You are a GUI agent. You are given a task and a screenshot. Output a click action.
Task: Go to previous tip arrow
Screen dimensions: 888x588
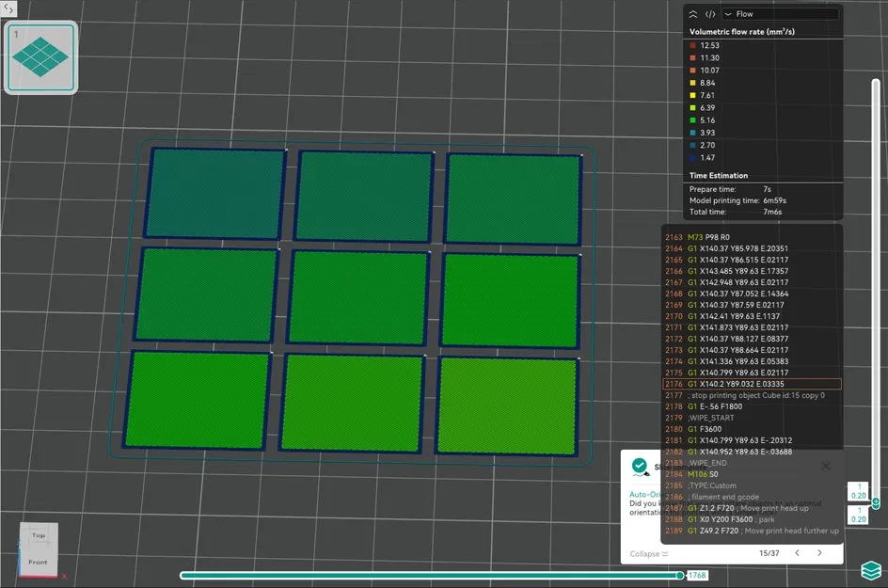[797, 553]
